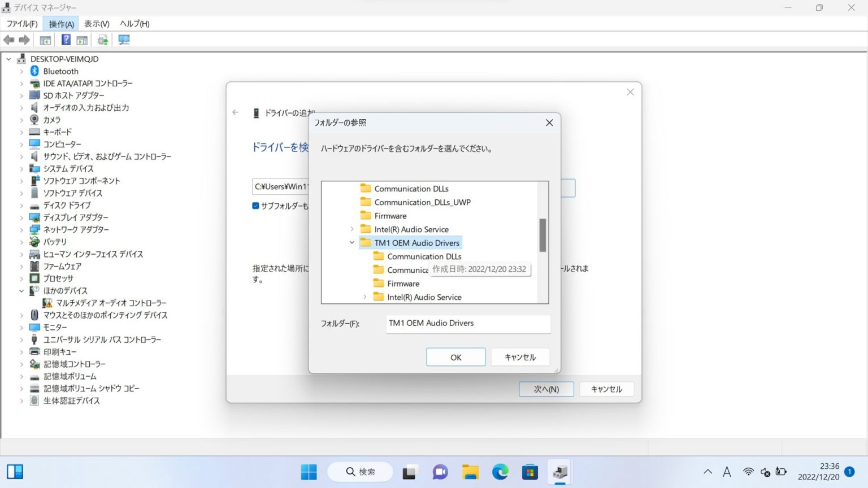Click the Scan for hardware changes icon

(124, 40)
